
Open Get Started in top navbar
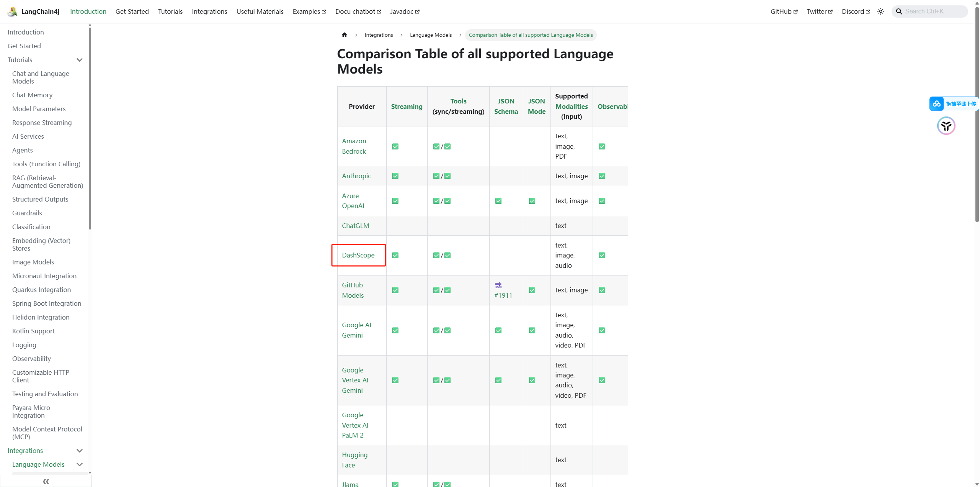(x=132, y=11)
